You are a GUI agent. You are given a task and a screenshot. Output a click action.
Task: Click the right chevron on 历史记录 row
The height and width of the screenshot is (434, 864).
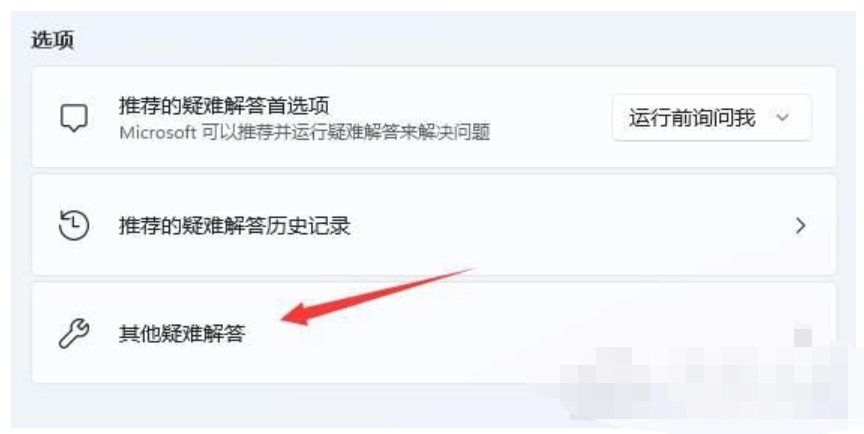801,225
